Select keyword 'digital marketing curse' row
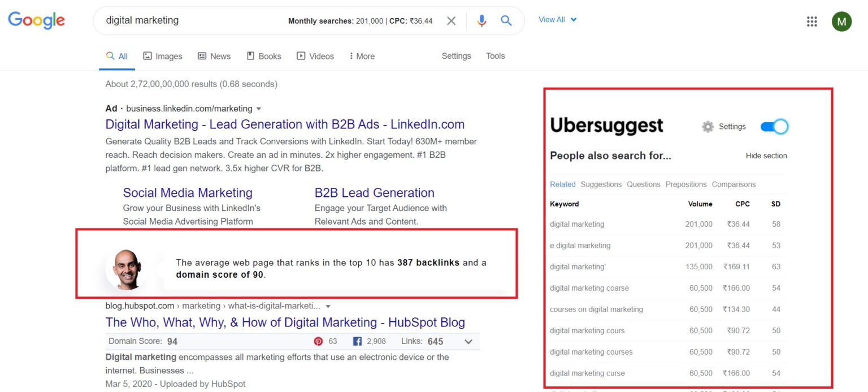Viewport: 868px width, 392px height. [668, 373]
